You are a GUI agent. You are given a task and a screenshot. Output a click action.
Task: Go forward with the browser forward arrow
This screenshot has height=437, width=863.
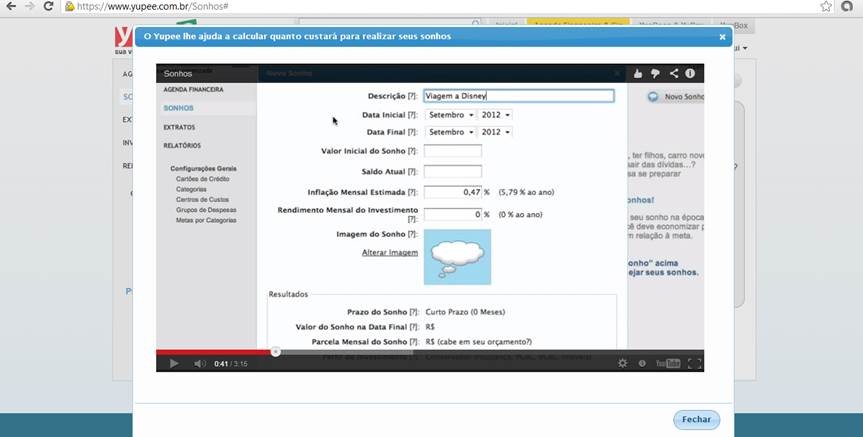pos(30,7)
